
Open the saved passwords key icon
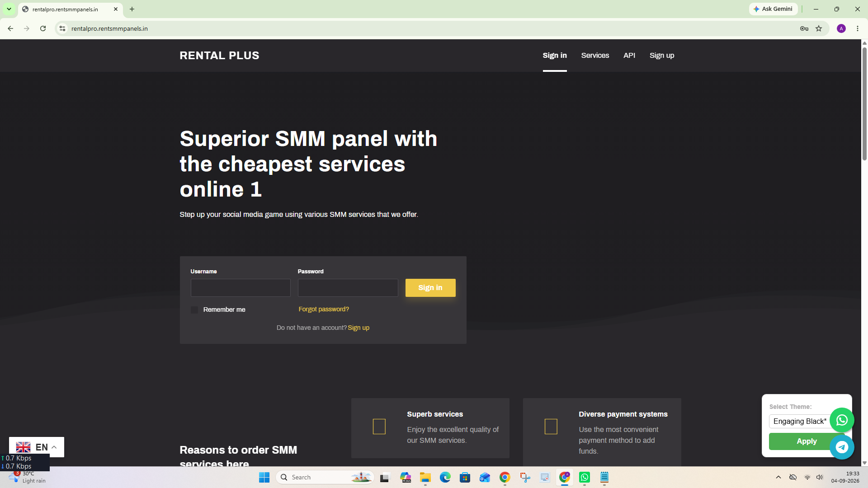point(804,28)
